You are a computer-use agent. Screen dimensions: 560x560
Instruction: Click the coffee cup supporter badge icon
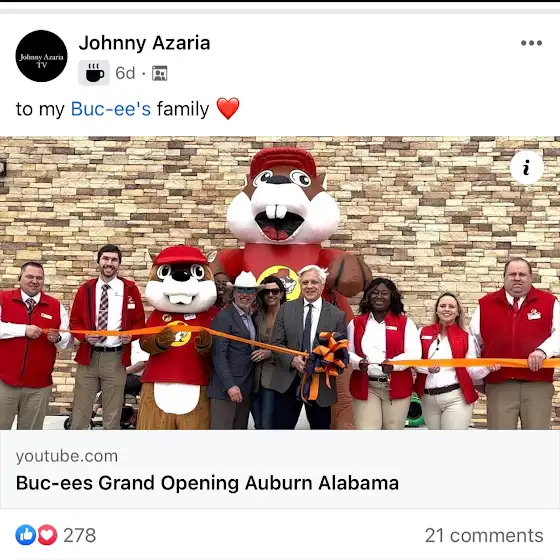coord(94,73)
